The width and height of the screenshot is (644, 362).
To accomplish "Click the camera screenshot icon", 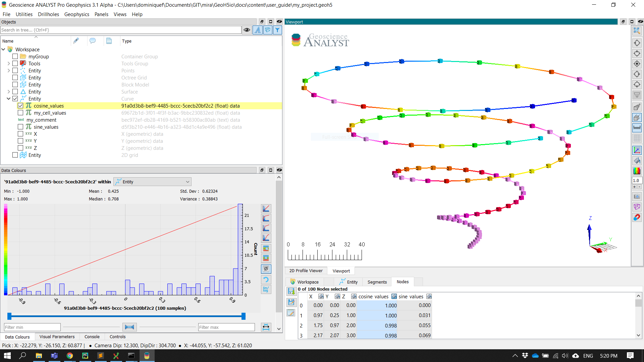I will tap(637, 196).
